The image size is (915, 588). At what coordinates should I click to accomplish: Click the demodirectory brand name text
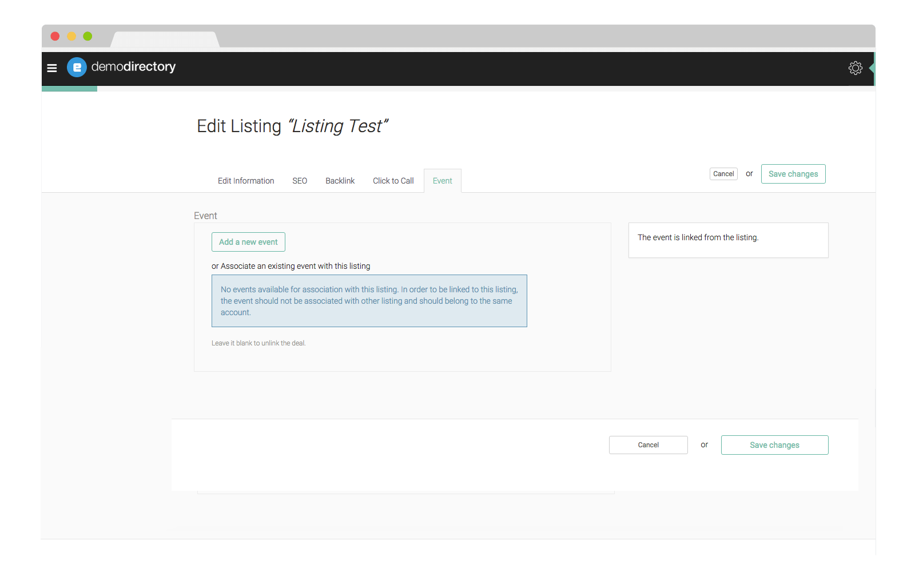tap(133, 67)
